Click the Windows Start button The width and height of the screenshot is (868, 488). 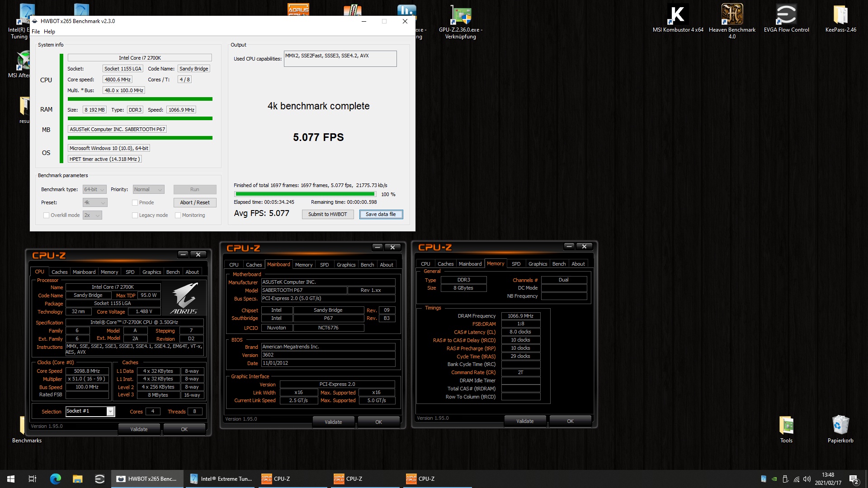(x=11, y=479)
